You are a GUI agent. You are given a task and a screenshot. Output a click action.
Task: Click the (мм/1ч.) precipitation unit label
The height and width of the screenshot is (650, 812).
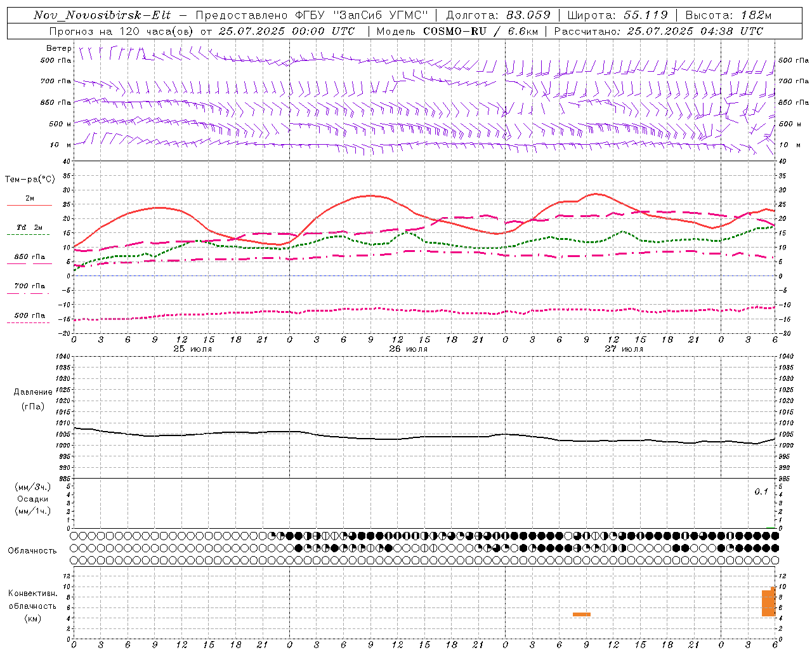(33, 511)
